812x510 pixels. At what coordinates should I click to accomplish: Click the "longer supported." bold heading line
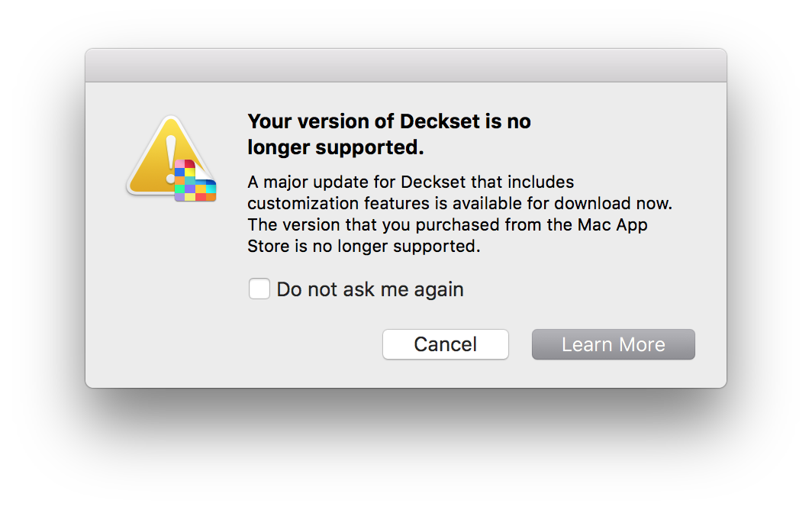coord(336,147)
